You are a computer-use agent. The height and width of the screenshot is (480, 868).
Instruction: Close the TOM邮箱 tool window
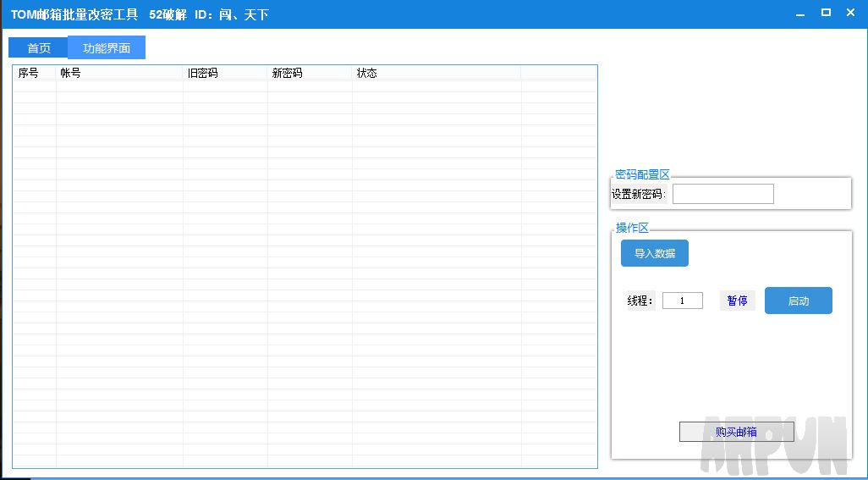[851, 13]
